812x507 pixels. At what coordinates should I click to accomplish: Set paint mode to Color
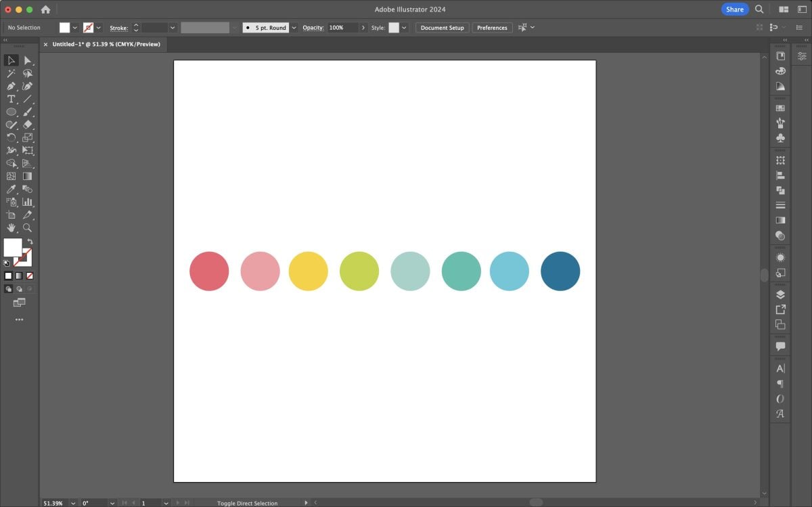click(x=9, y=275)
